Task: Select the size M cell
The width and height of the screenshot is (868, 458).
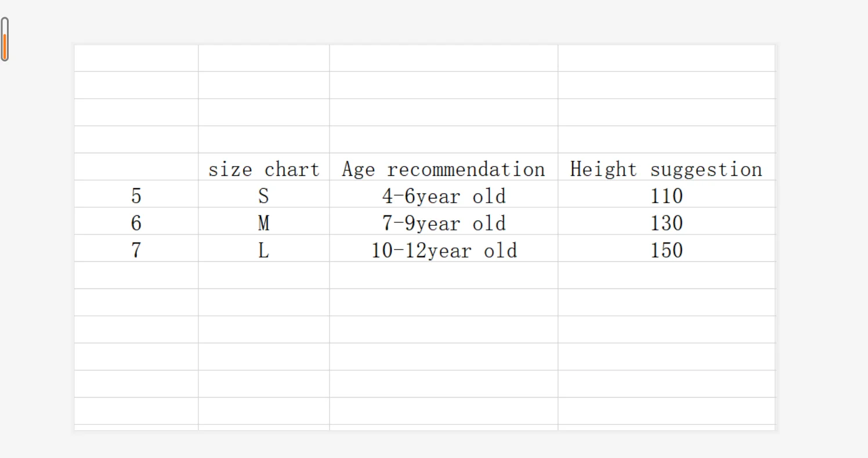Action: pos(264,221)
